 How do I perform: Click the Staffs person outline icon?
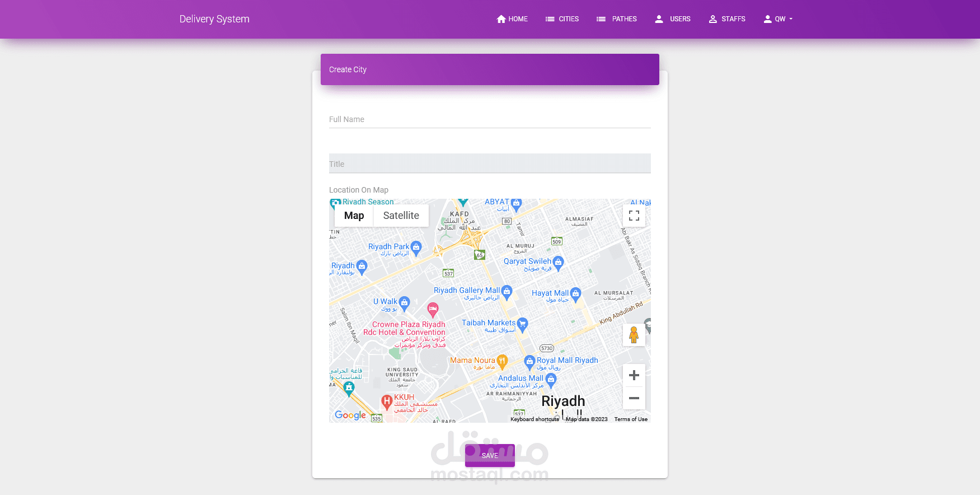[x=713, y=19]
